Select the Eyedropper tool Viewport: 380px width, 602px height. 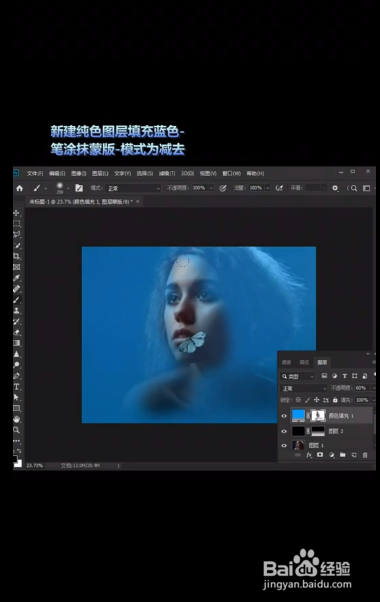[x=17, y=278]
